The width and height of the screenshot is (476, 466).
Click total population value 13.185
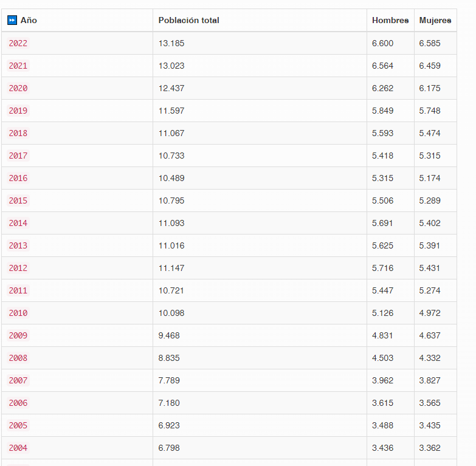click(171, 43)
